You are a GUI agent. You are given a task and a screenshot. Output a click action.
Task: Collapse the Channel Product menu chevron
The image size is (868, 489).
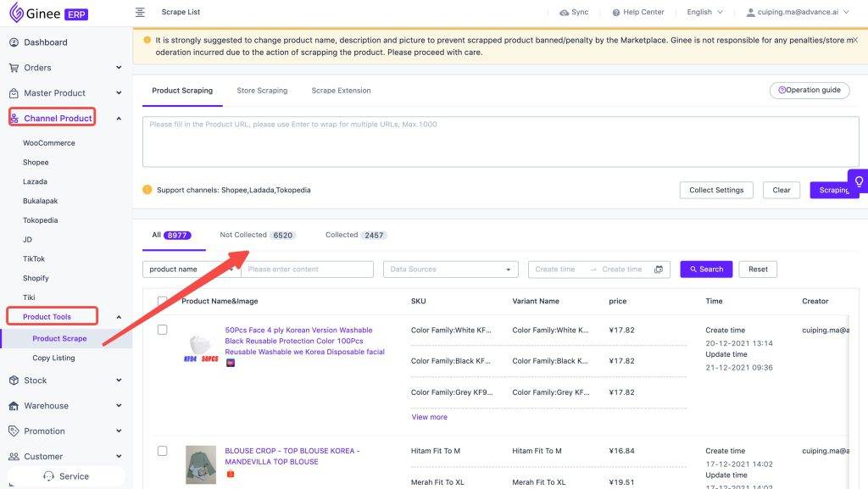click(x=119, y=119)
